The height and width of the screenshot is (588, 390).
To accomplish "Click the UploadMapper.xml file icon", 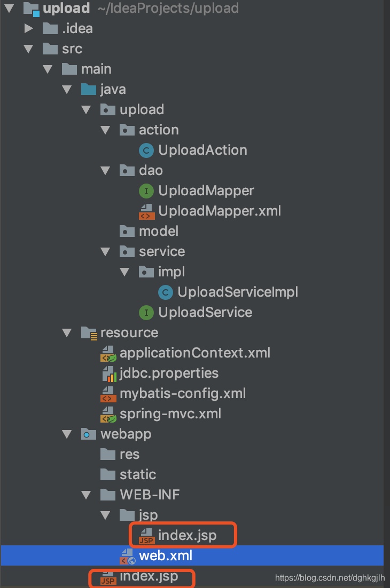I will tap(147, 211).
